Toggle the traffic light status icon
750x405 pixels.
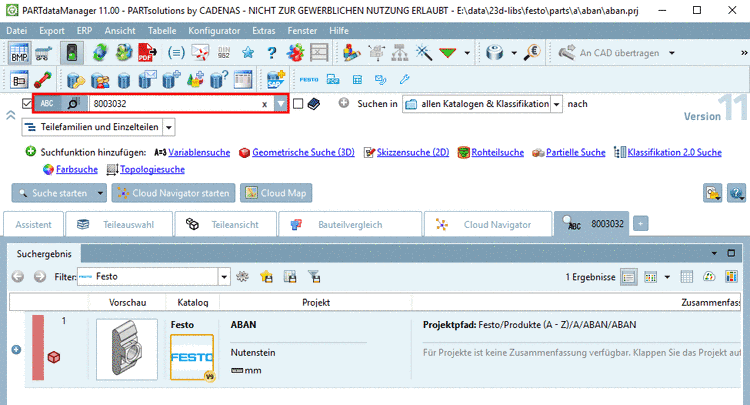click(72, 53)
